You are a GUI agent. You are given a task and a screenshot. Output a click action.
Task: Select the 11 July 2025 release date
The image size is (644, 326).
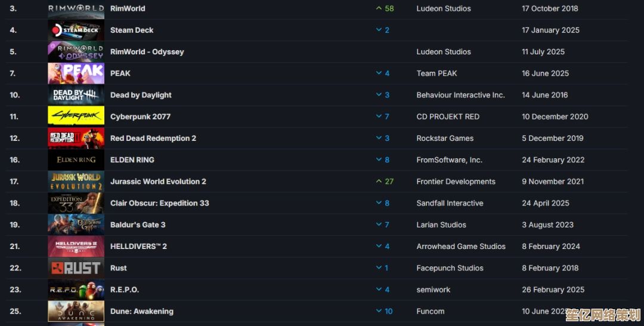click(x=543, y=52)
